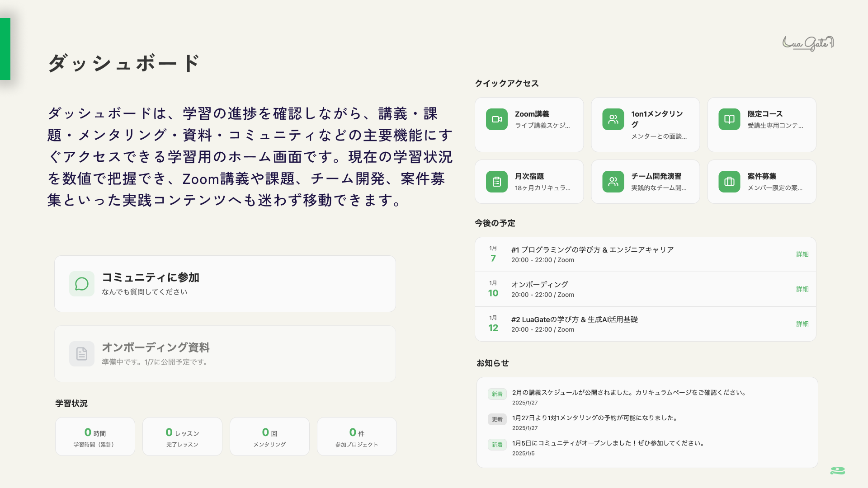Open 詳細 for オンボーディング event

tap(802, 289)
